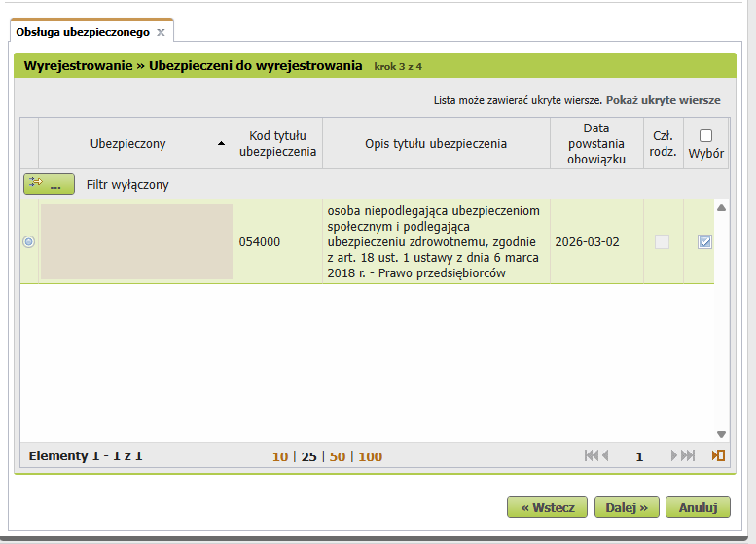Set page size to 50 elements
Viewport: 756px width, 544px height.
[x=338, y=456]
